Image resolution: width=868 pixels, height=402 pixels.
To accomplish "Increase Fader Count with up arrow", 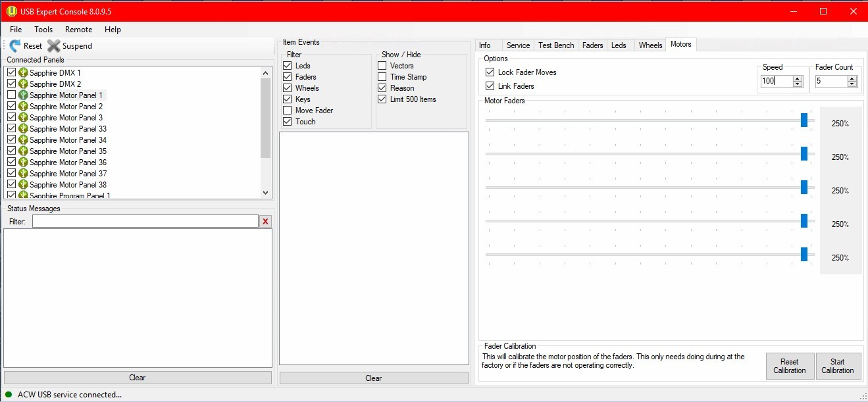I will click(x=852, y=79).
